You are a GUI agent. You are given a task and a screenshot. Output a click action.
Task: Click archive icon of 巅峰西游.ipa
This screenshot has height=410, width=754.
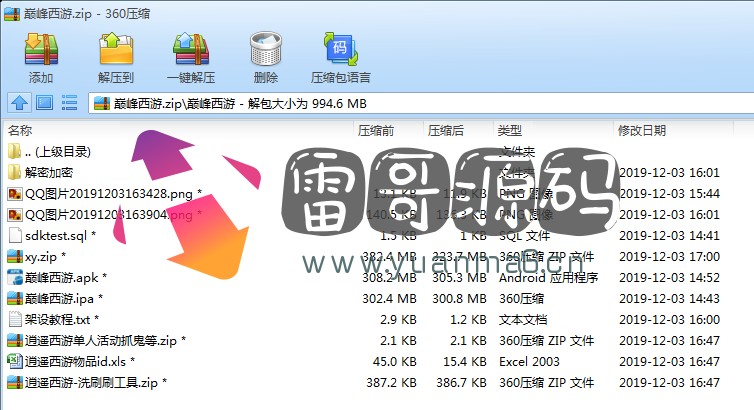15,298
